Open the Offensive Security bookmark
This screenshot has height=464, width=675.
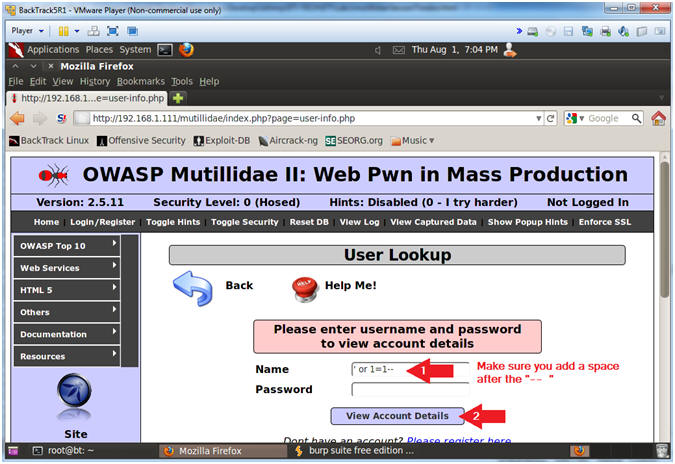pyautogui.click(x=141, y=141)
